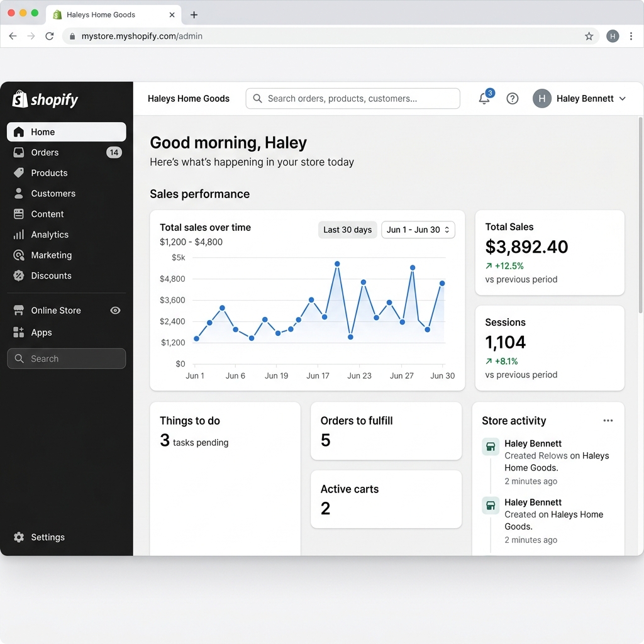The image size is (644, 644).
Task: Click the Analytics bar chart icon
Action: pyautogui.click(x=18, y=235)
